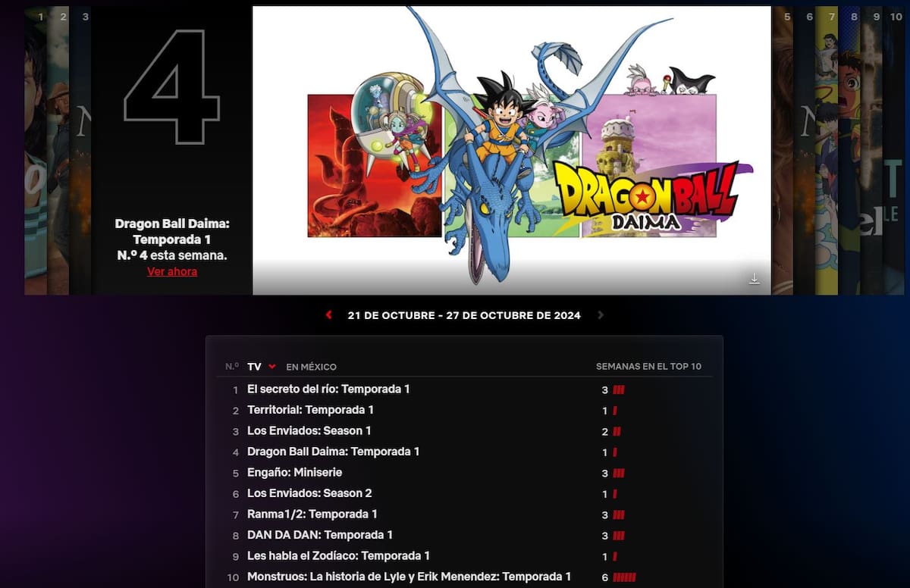Screen dimensions: 910x588
Task: Select 'Los Enviados: Season 2' row
Action: [x=464, y=493]
